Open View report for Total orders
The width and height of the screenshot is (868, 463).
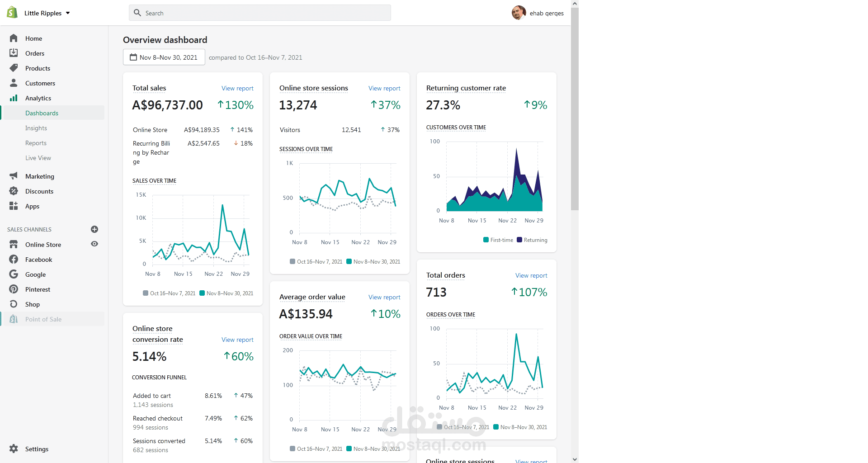pos(531,275)
